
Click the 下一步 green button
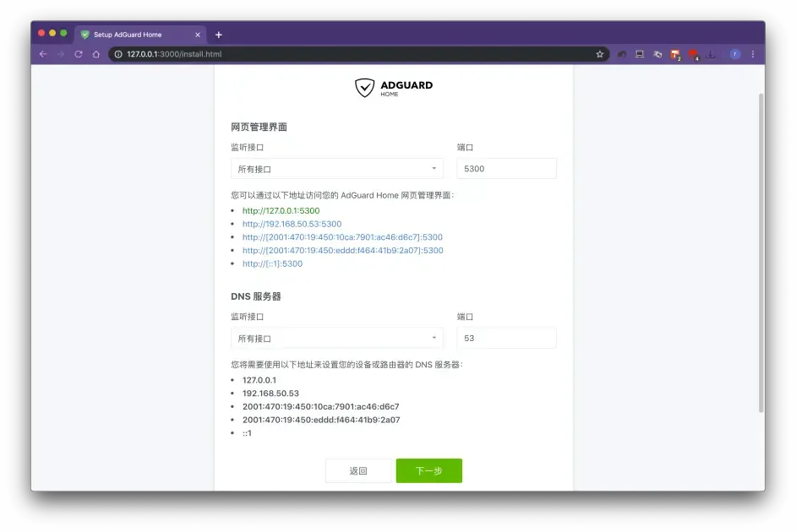pos(428,471)
